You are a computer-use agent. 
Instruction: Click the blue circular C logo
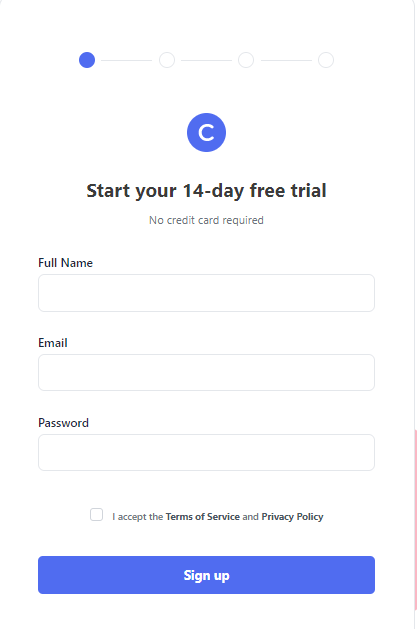point(206,132)
